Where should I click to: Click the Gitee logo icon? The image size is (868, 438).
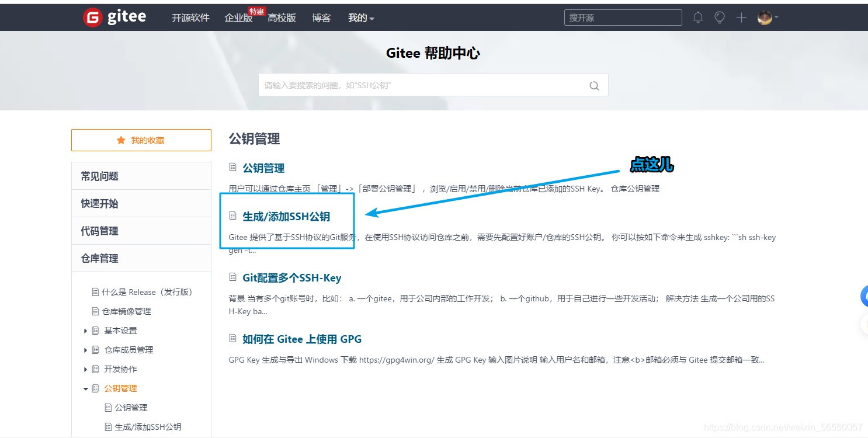[93, 18]
